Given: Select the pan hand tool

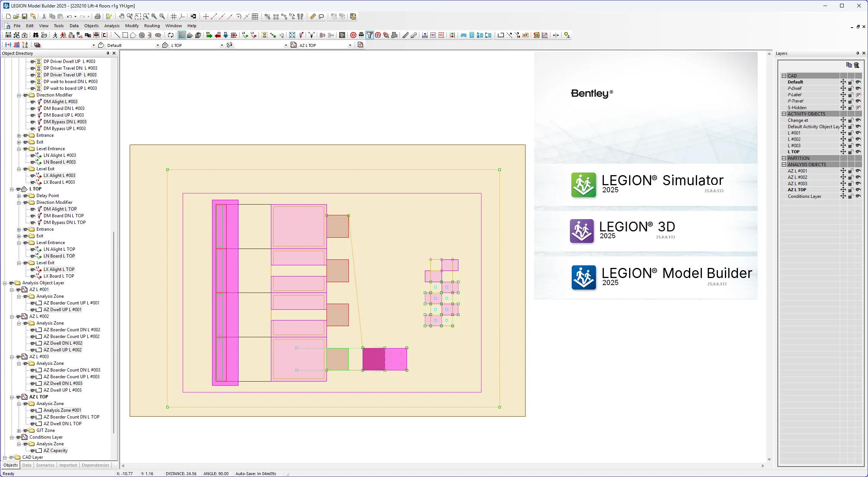Looking at the screenshot, I should pyautogui.click(x=121, y=16).
